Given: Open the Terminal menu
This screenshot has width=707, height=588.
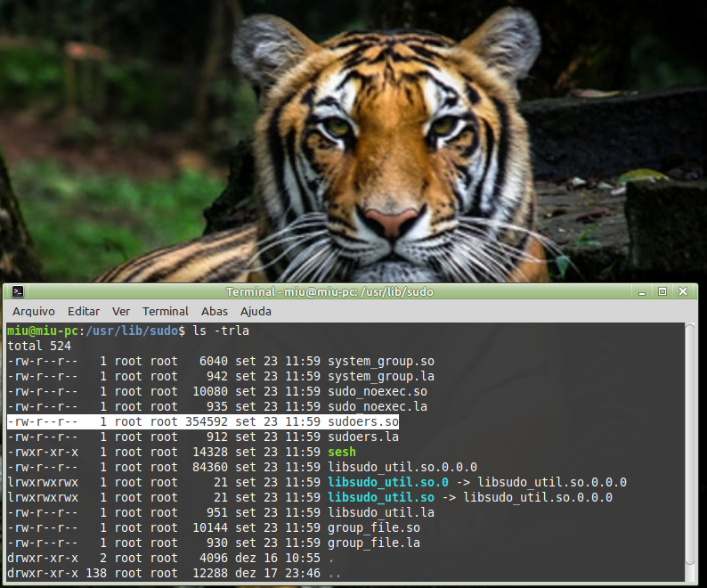Looking at the screenshot, I should coord(166,312).
